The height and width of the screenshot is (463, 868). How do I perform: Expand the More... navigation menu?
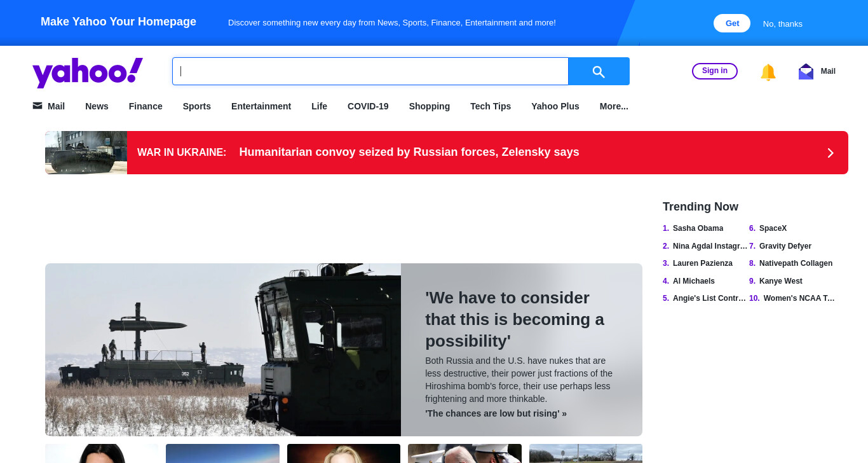614,106
